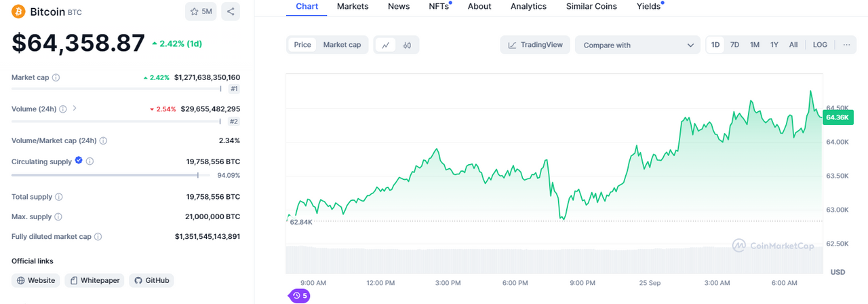Select the 7D time range
Viewport: 868px width, 304px height.
734,45
